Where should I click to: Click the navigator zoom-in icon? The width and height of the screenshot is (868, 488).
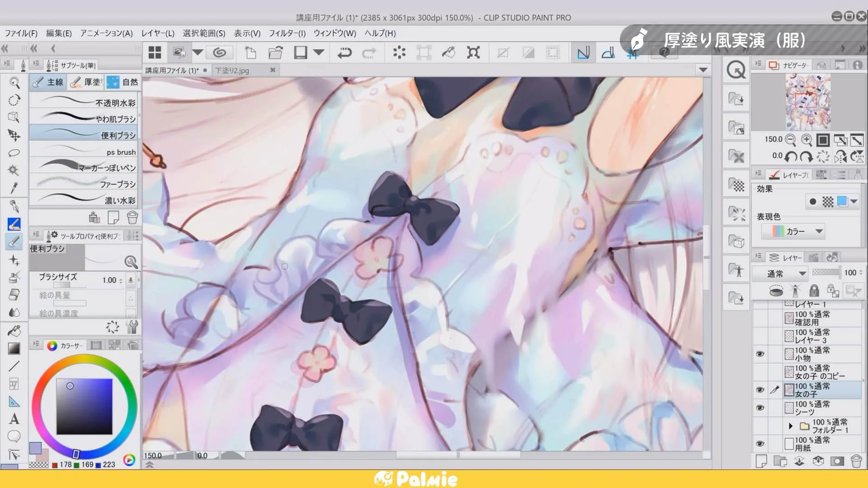point(807,140)
